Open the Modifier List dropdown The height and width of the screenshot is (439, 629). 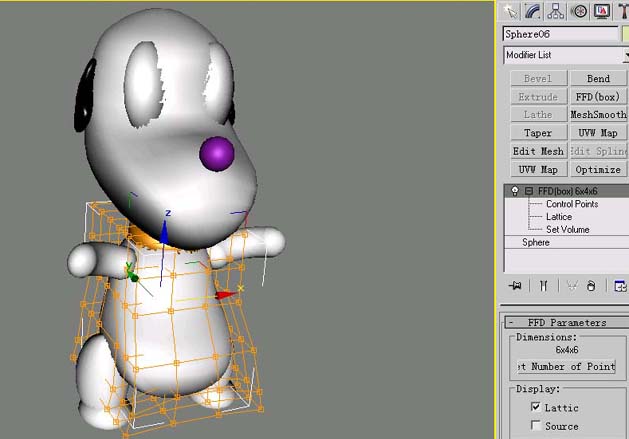click(566, 55)
